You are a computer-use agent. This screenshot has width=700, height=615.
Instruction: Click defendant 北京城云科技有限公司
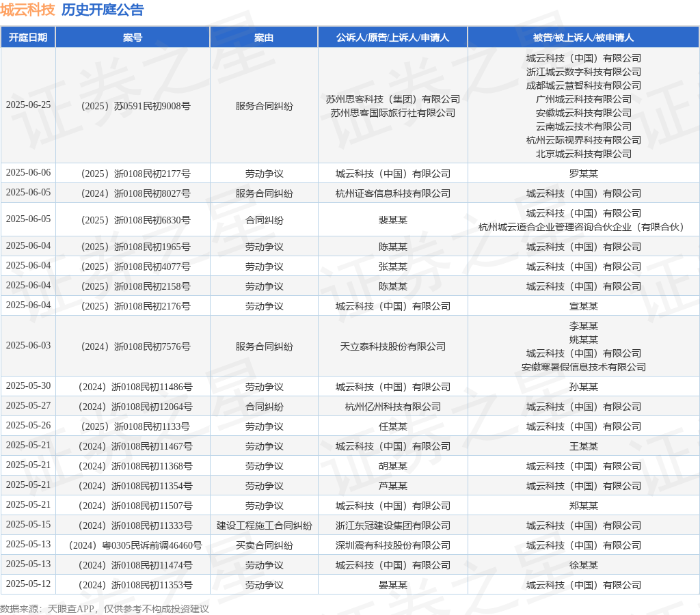pos(584,154)
